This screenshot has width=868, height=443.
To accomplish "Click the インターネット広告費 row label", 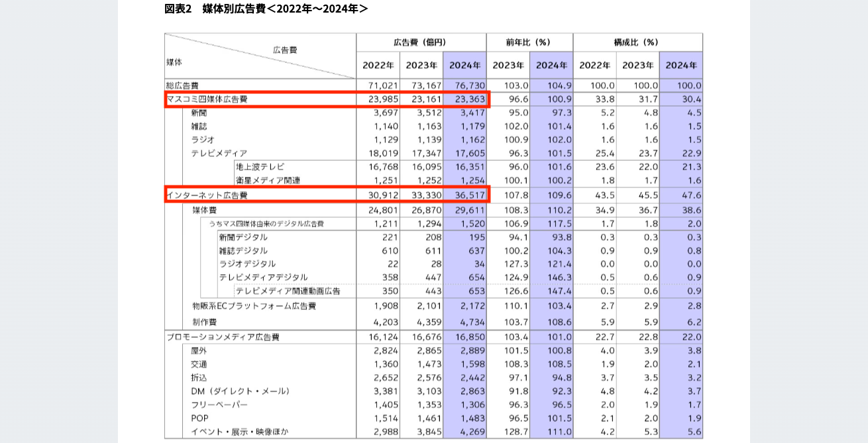I will pos(207,195).
